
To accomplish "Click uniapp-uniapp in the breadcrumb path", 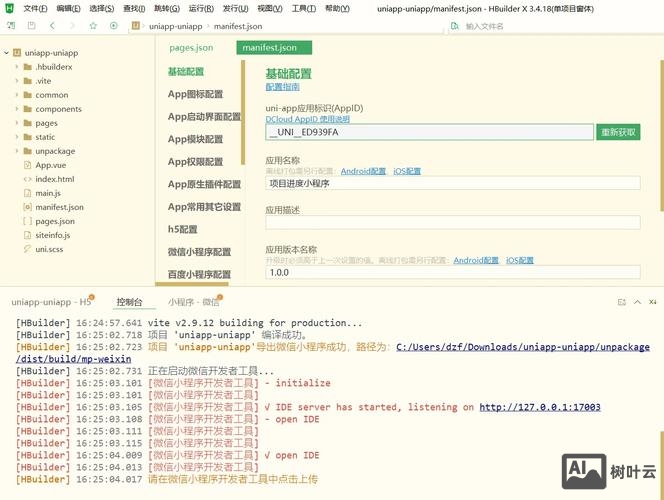I will click(x=175, y=26).
